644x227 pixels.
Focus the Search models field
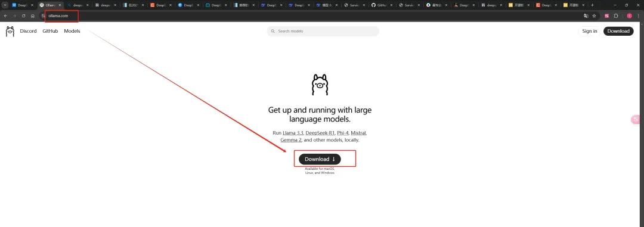pyautogui.click(x=323, y=31)
